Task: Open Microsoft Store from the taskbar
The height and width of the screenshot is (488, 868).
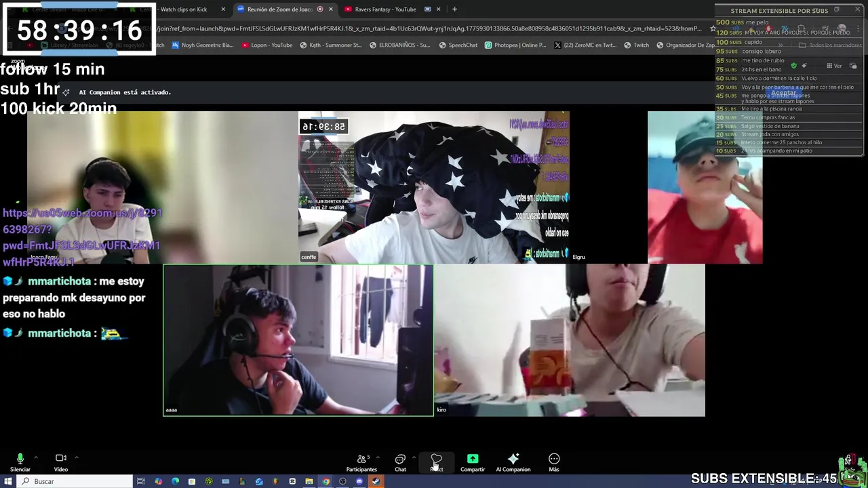Action: pos(192,481)
